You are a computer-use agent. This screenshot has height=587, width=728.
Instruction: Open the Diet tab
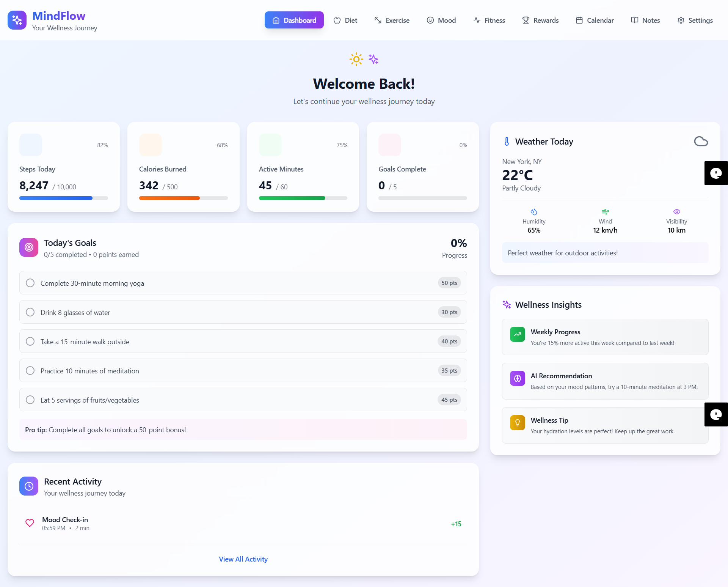tap(345, 20)
